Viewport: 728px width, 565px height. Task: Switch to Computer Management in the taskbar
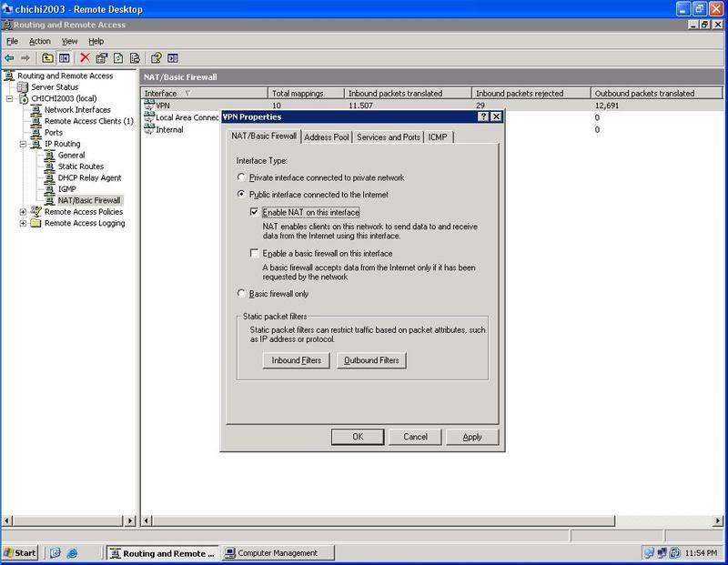point(278,553)
